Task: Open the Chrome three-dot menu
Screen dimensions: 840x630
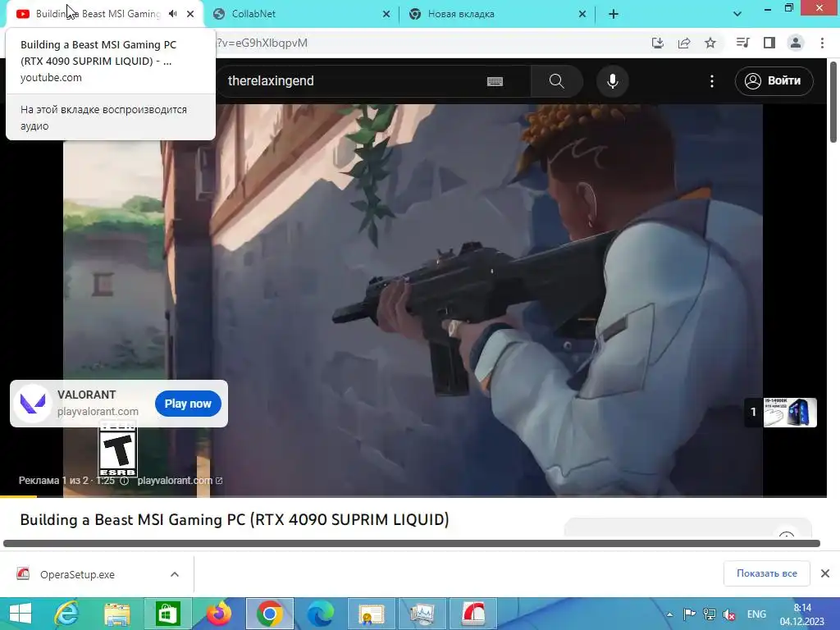Action: (x=822, y=43)
